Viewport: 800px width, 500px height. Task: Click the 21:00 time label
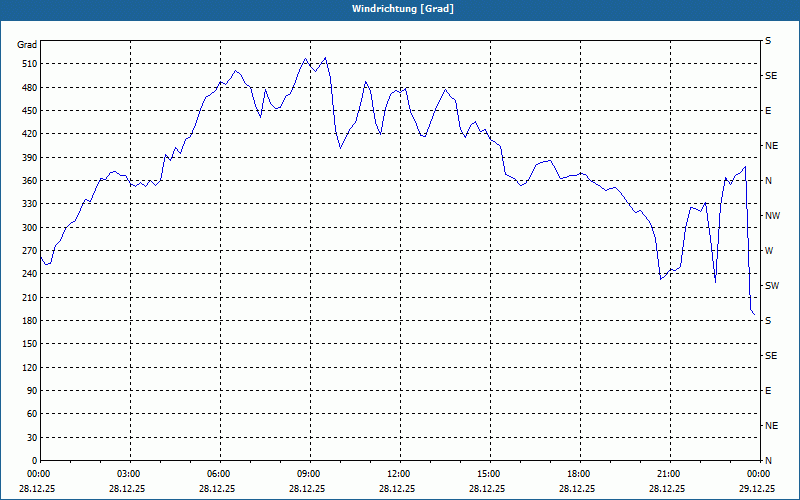667,474
